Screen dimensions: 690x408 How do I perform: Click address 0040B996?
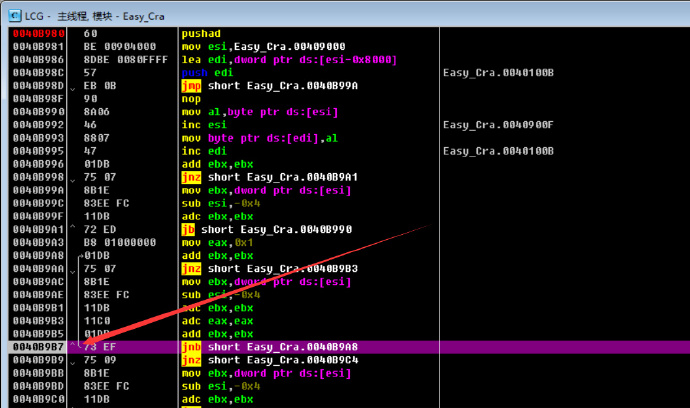pyautogui.click(x=39, y=164)
